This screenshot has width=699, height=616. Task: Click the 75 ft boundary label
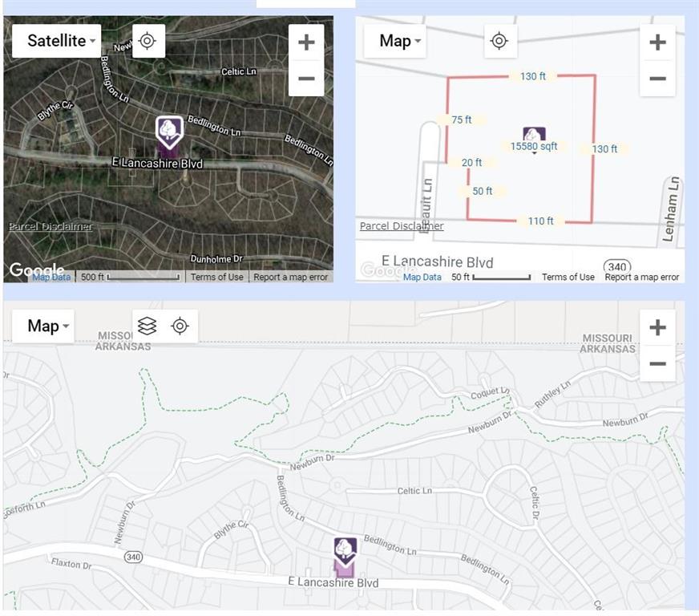[462, 120]
